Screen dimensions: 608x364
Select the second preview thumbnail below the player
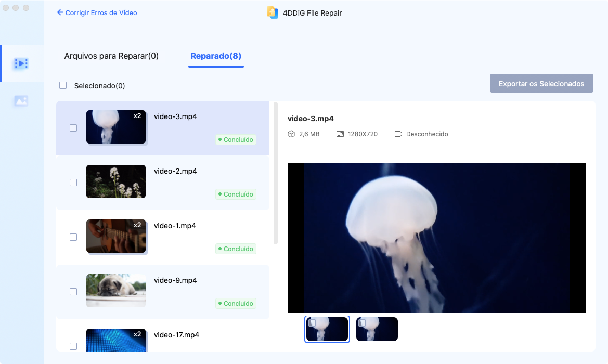[x=377, y=329]
